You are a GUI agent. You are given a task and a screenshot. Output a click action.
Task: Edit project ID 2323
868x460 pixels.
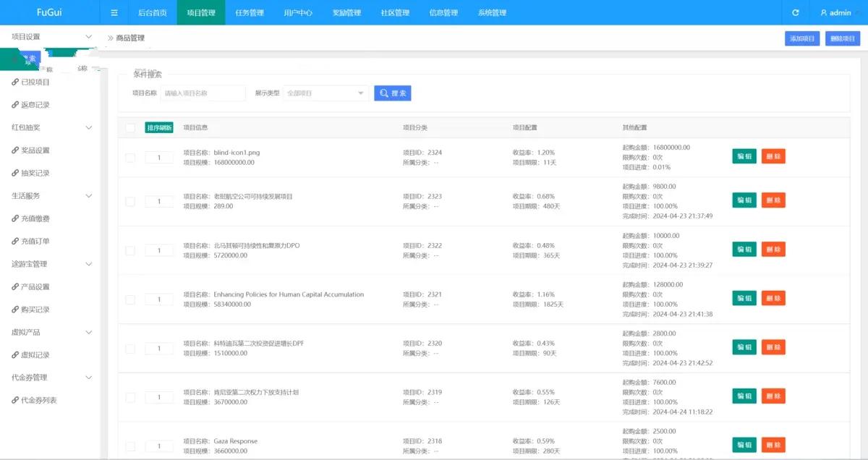click(x=744, y=200)
